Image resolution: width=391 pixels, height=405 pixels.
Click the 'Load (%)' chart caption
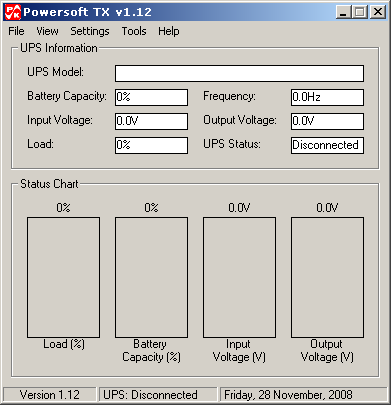(64, 344)
